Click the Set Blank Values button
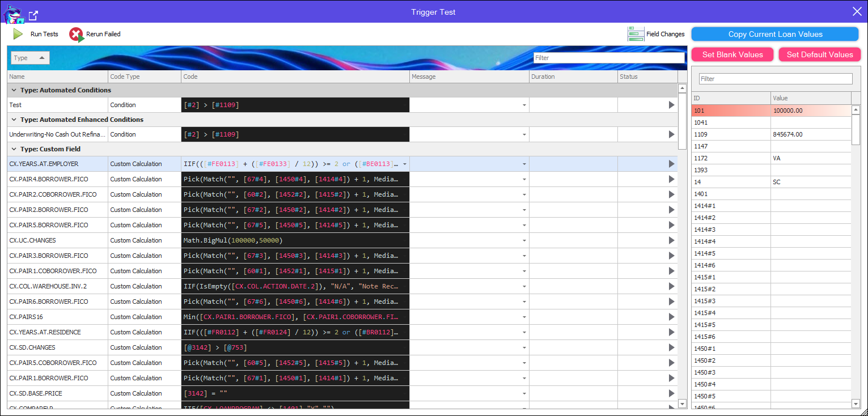868x416 pixels. tap(732, 54)
